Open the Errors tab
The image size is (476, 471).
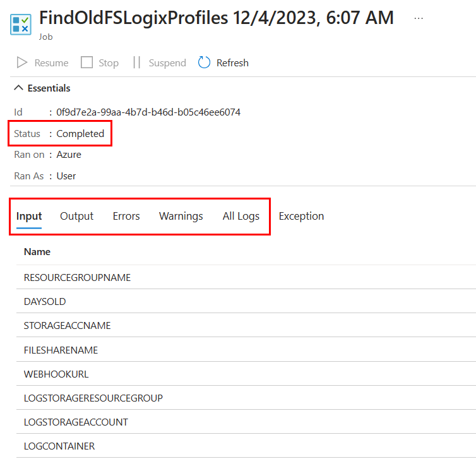pos(126,216)
